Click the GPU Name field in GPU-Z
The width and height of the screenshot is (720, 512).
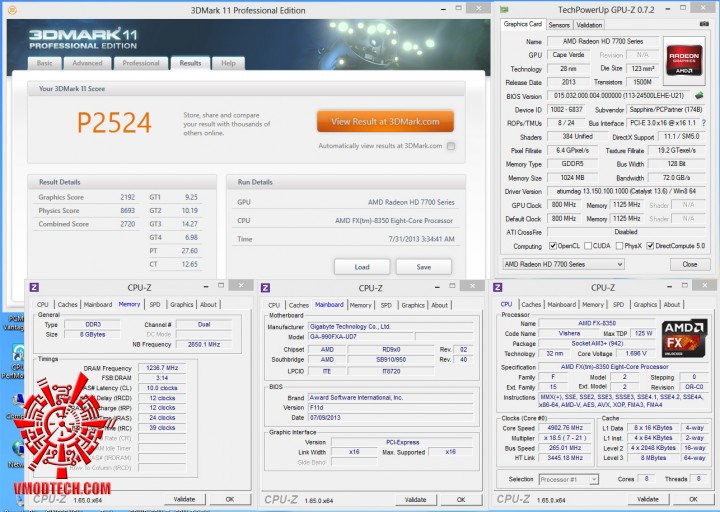coord(602,41)
